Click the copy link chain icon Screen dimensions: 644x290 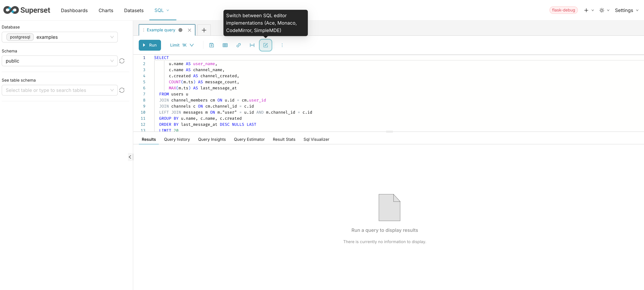[238, 45]
